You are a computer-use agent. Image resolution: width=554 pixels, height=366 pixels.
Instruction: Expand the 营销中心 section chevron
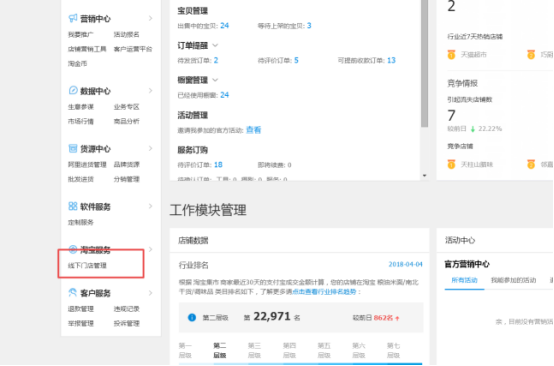click(151, 18)
